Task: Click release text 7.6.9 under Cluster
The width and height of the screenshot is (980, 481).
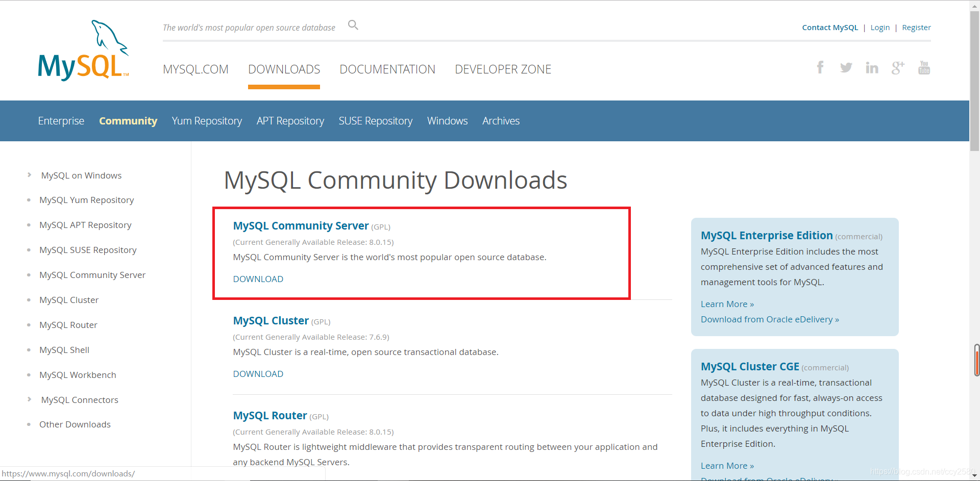Action: (x=311, y=337)
